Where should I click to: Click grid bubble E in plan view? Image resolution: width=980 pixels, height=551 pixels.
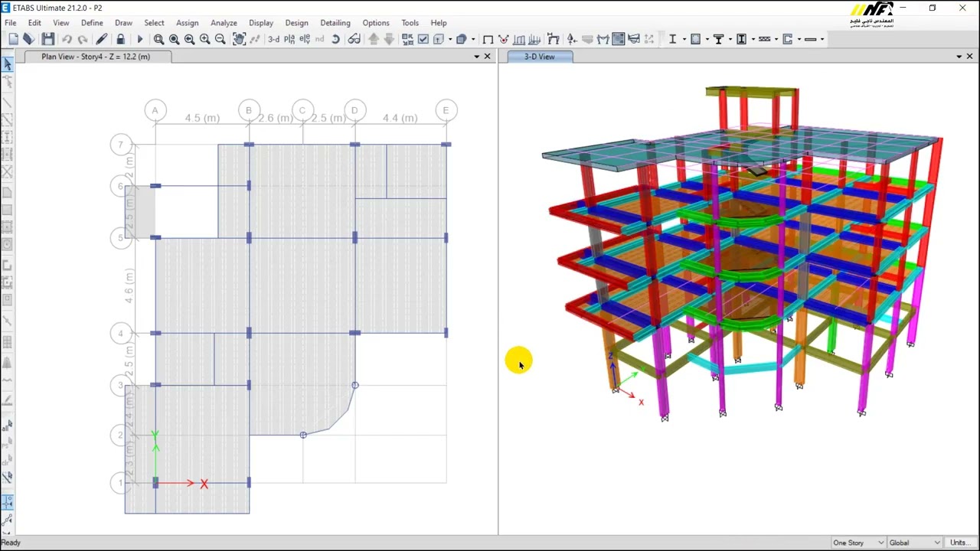(x=446, y=110)
